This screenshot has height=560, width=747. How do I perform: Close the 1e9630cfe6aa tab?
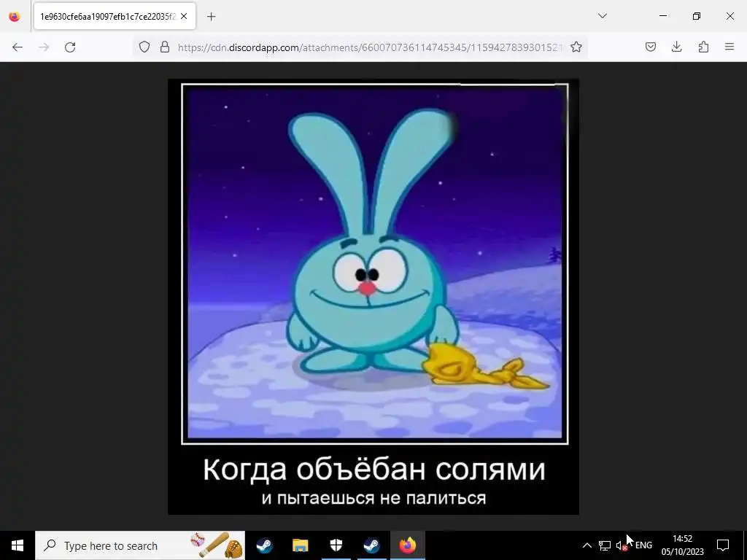[184, 16]
